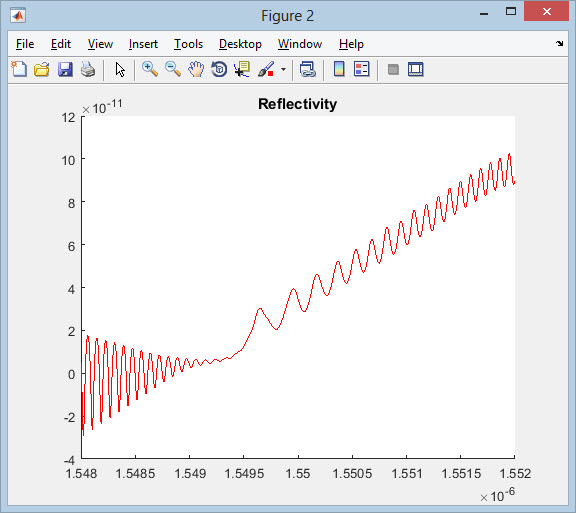Select the Edit Plot arrow tool
The height and width of the screenshot is (513, 576).
120,69
